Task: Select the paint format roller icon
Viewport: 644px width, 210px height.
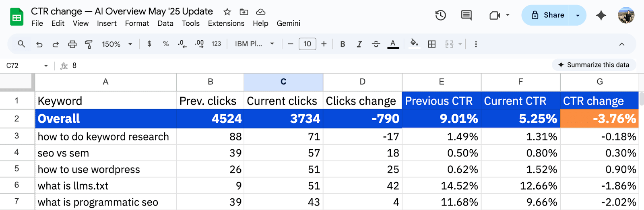Action: point(89,44)
